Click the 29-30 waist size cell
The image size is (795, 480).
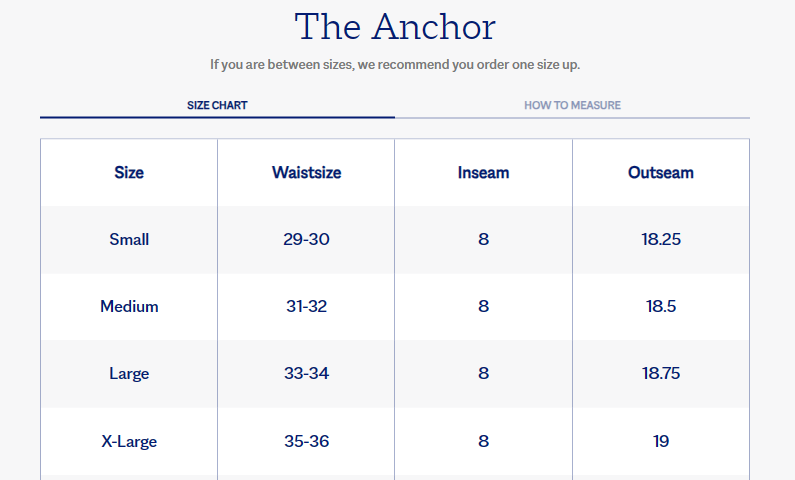306,239
